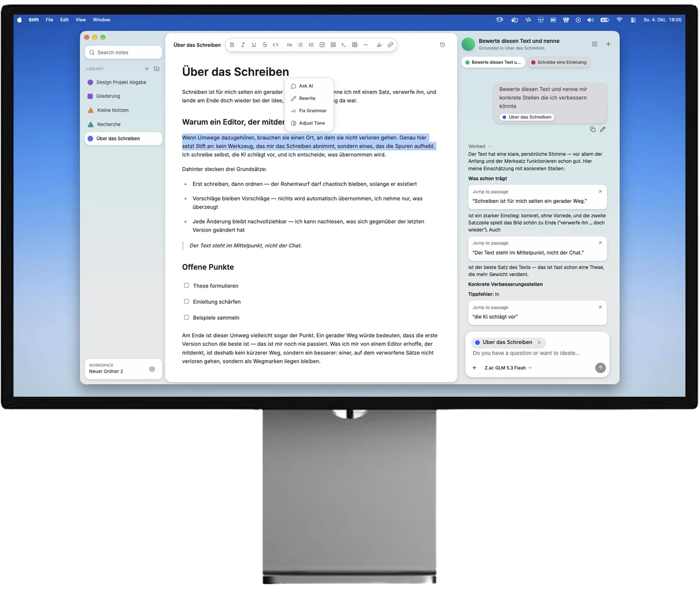The width and height of the screenshot is (700, 590).
Task: Send the chat message
Action: tap(600, 368)
